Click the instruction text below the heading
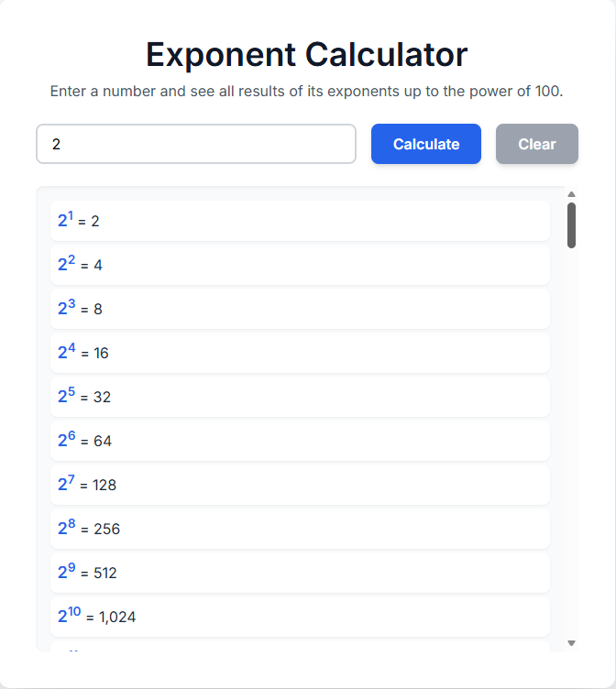616x689 pixels. click(x=307, y=92)
